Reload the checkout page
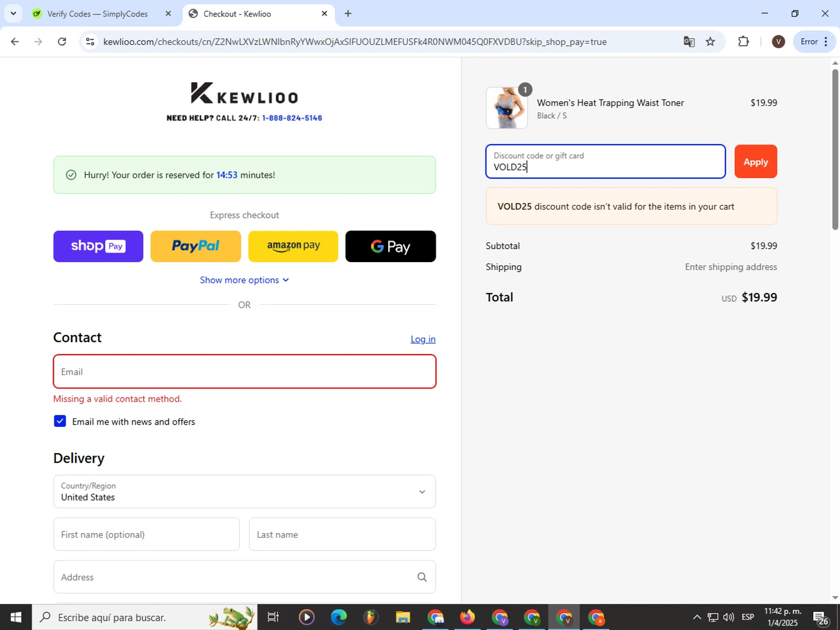840x630 pixels. click(x=62, y=41)
